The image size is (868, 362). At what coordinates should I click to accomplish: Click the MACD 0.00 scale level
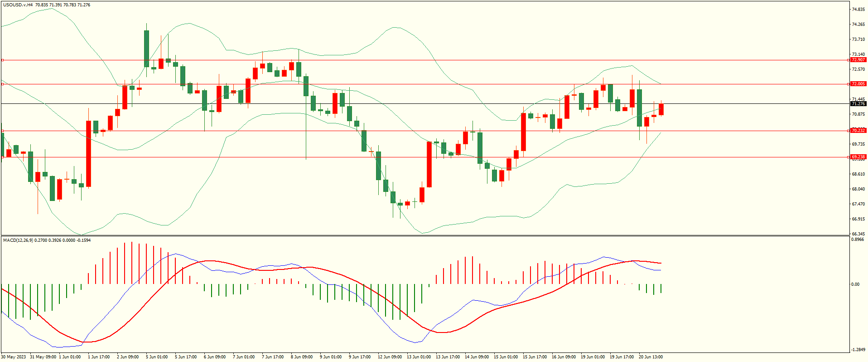(855, 284)
